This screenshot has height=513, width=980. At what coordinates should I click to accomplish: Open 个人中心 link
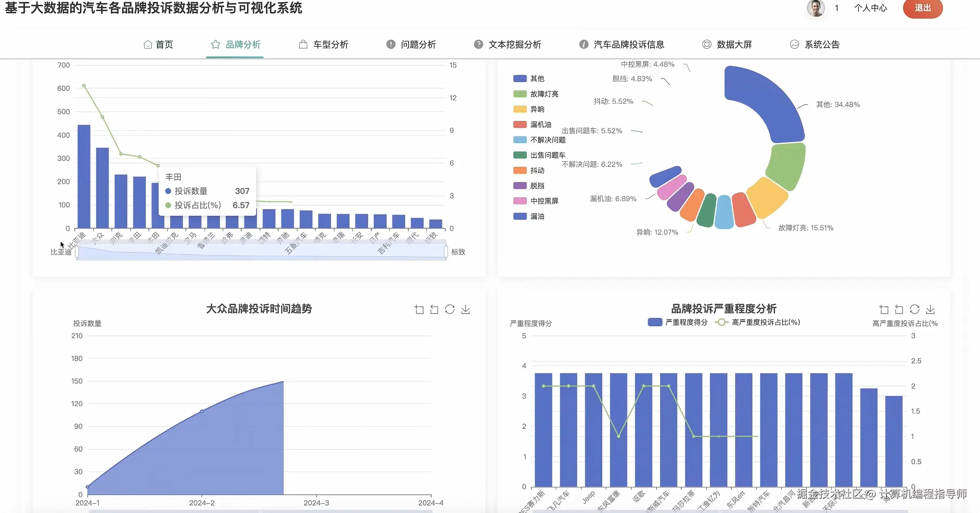click(870, 8)
